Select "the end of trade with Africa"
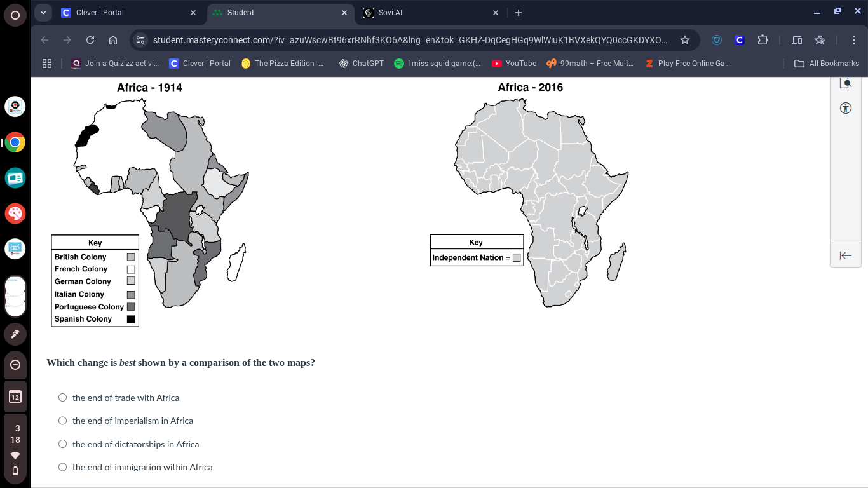Screen dimensions: 868x488 click(x=63, y=398)
